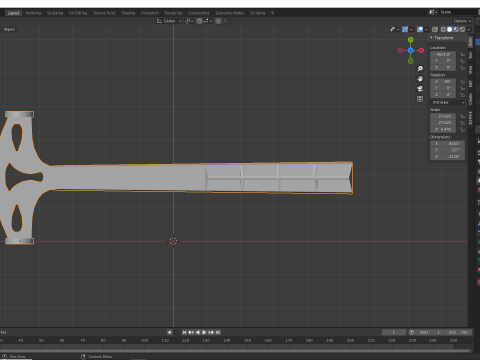This screenshot has height=360, width=480.
Task: Open the overlays settings dropdown arrow
Action: pyautogui.click(x=426, y=30)
